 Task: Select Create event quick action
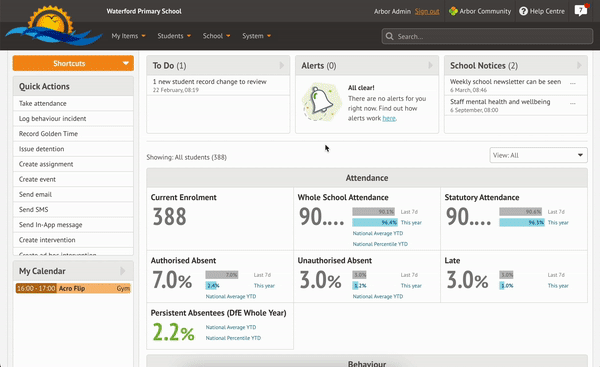tap(73, 179)
